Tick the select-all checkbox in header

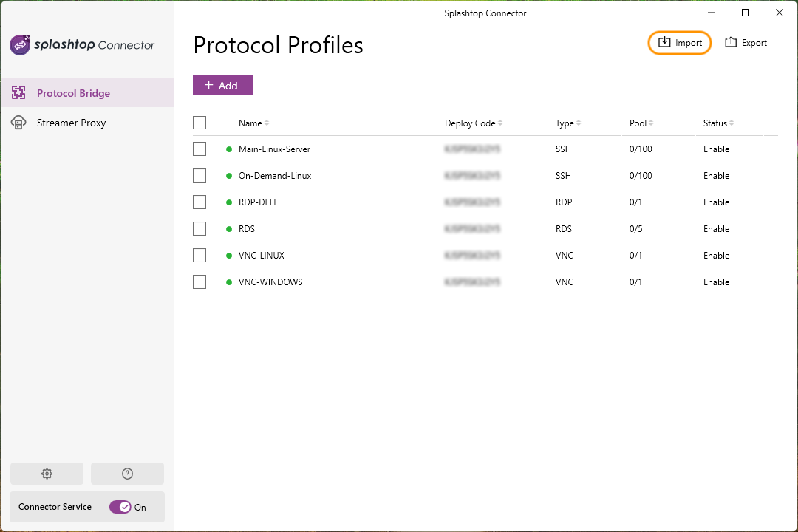(199, 123)
